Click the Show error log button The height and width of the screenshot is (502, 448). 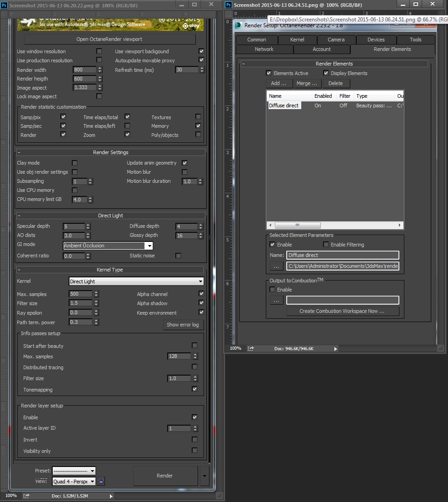(x=183, y=325)
